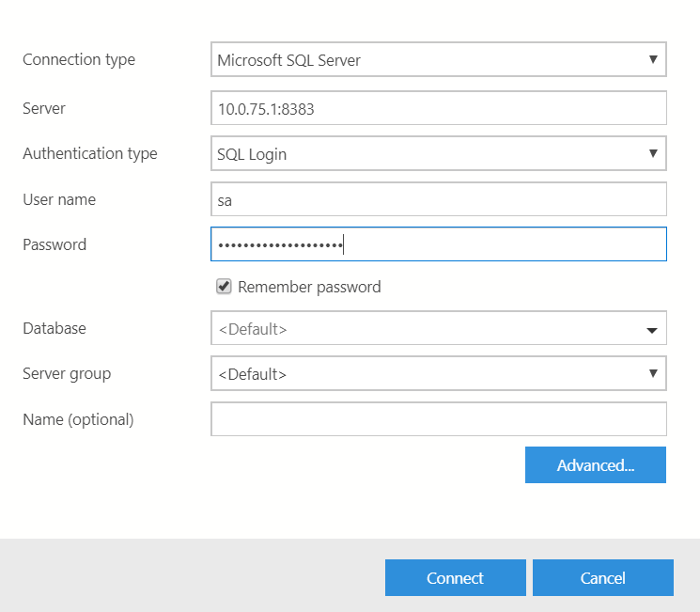Uncheck the Remember password checkbox

click(x=224, y=287)
